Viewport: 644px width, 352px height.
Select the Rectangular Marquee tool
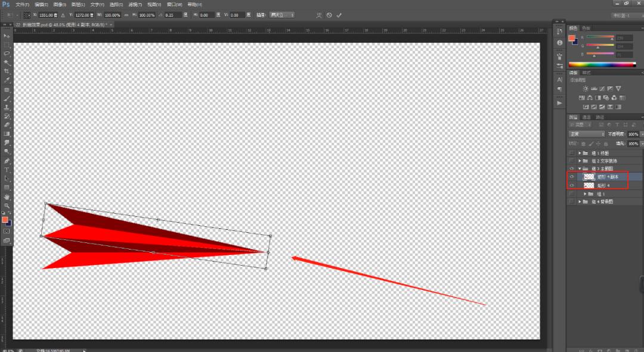[x=7, y=45]
